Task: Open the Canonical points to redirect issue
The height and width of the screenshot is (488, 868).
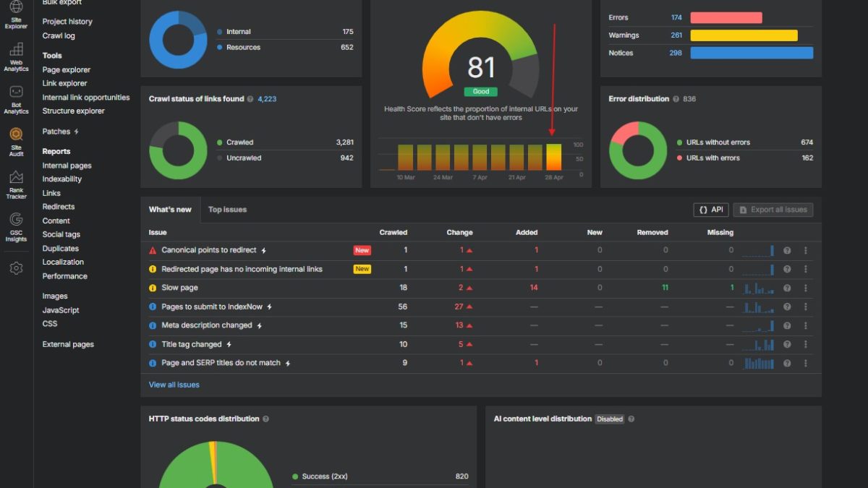Action: (x=208, y=250)
